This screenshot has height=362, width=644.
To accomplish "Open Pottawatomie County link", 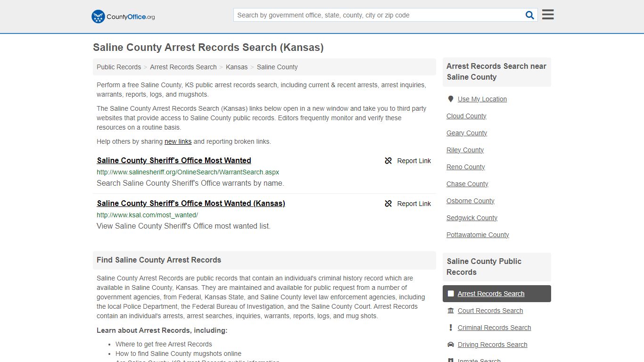I will click(478, 235).
